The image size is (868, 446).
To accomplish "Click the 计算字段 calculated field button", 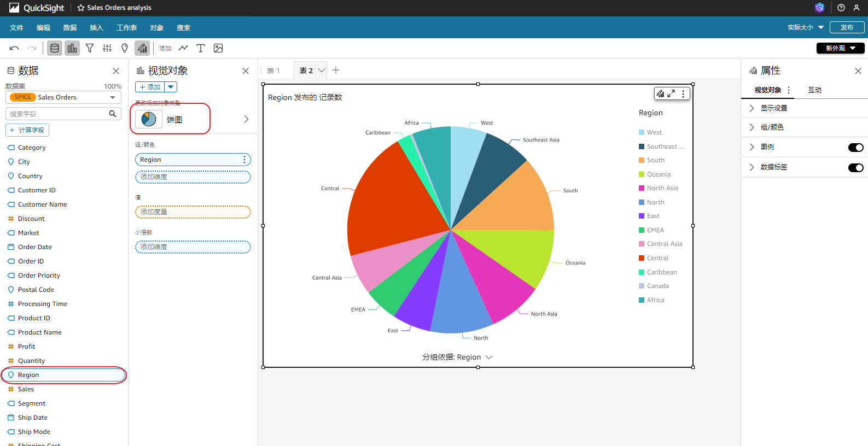I will (27, 130).
